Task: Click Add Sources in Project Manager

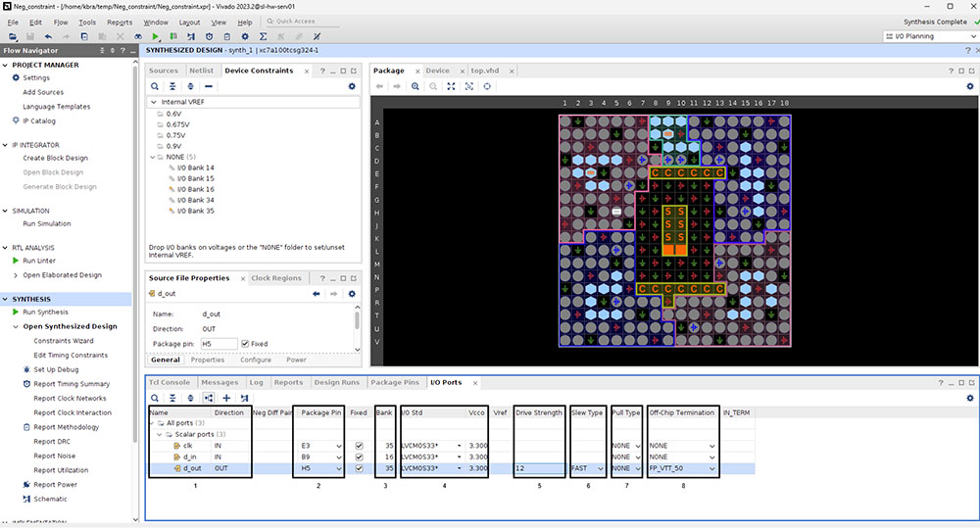Action: click(x=43, y=92)
